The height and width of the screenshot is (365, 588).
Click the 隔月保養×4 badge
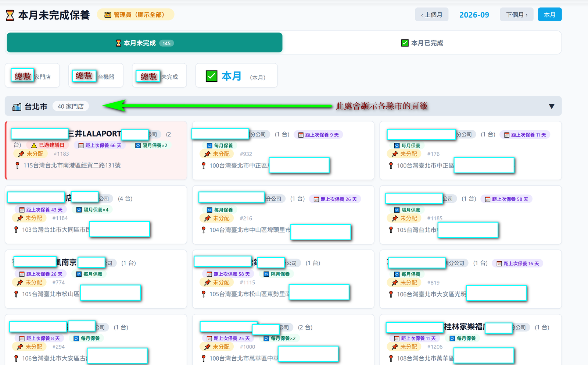[92, 210]
